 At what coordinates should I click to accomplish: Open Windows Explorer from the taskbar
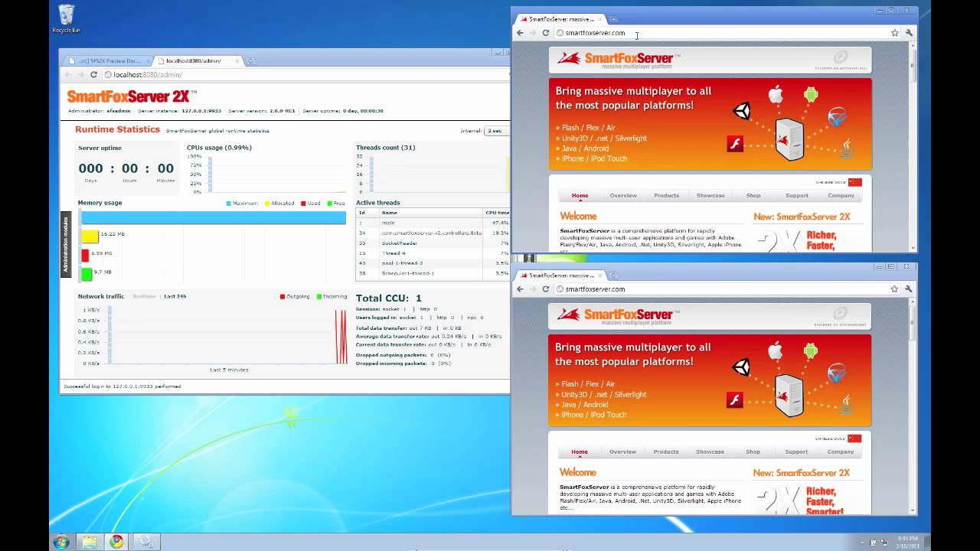click(90, 543)
